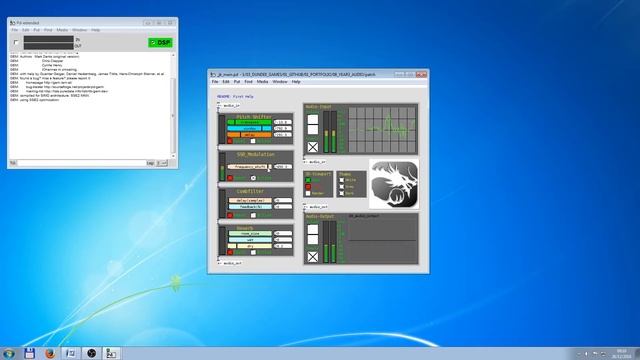Click the upper white square in Audio-Output
Image resolution: width=640 pixels, height=360 pixels.
[x=313, y=229]
